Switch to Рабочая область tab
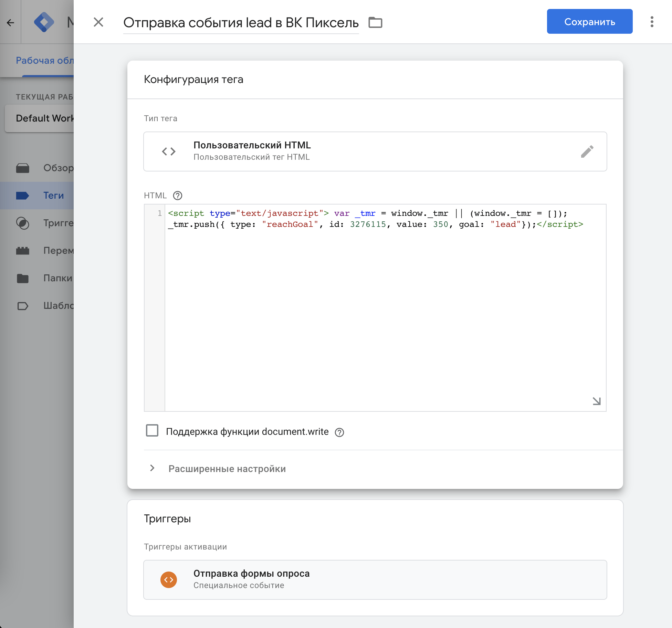The width and height of the screenshot is (672, 628). 44,61
